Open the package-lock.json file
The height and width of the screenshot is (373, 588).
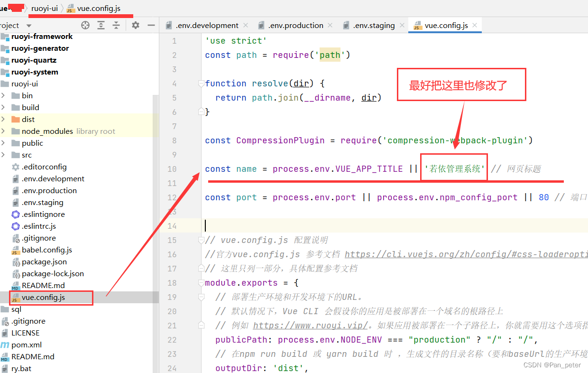click(53, 273)
